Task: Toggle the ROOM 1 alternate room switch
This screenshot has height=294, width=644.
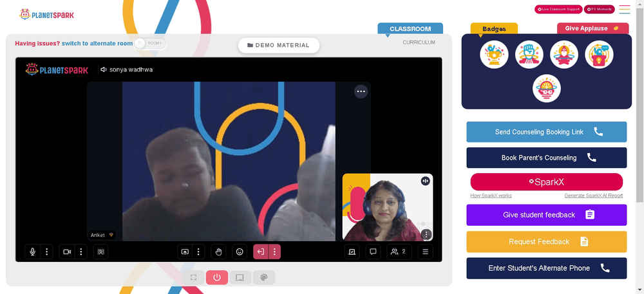Action: [x=150, y=43]
